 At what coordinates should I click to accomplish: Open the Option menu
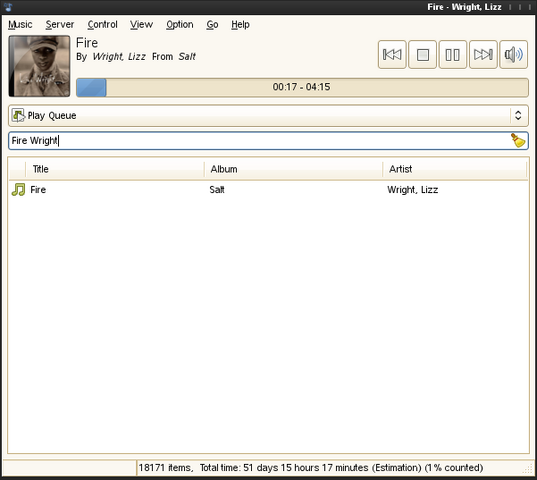tap(179, 25)
